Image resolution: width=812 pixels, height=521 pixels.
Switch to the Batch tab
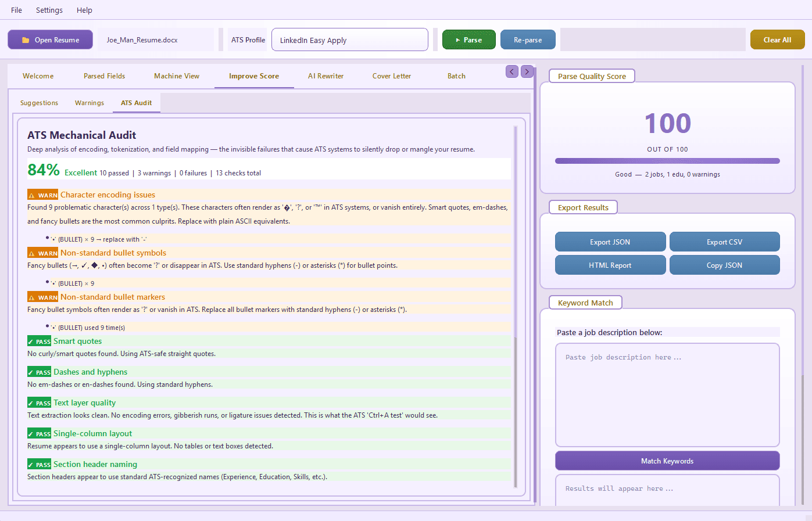tap(456, 76)
